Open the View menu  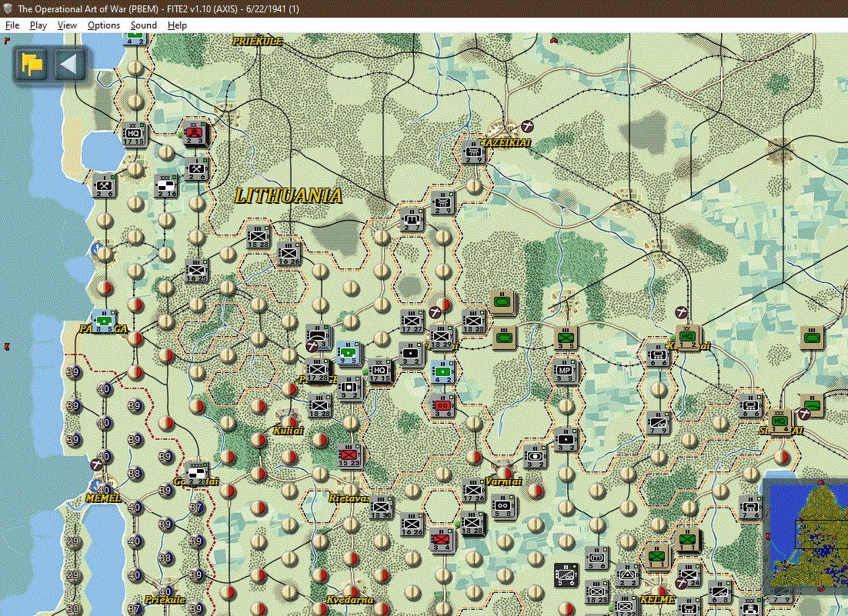click(x=67, y=25)
